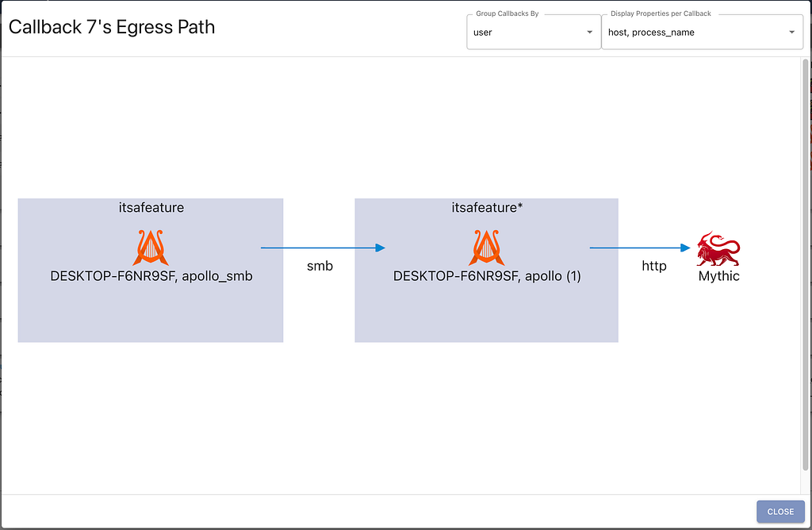Click the http connection arrow line

pos(640,248)
